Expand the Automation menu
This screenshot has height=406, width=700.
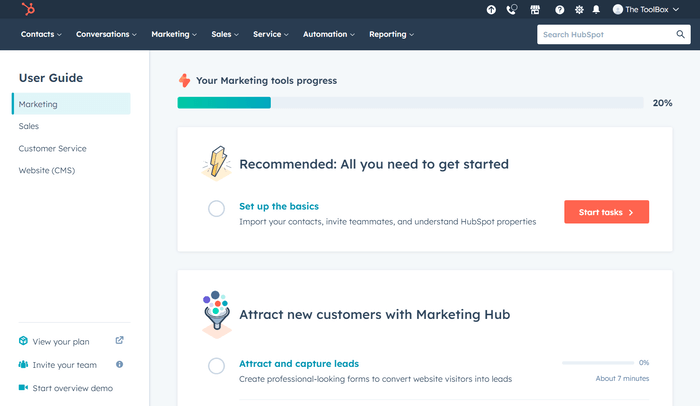coord(329,34)
